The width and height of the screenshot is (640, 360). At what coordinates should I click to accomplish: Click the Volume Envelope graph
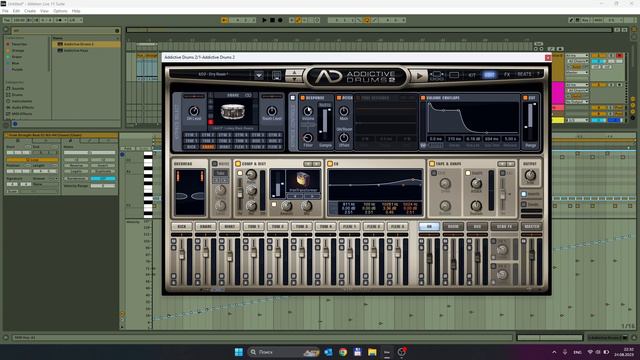(x=472, y=117)
